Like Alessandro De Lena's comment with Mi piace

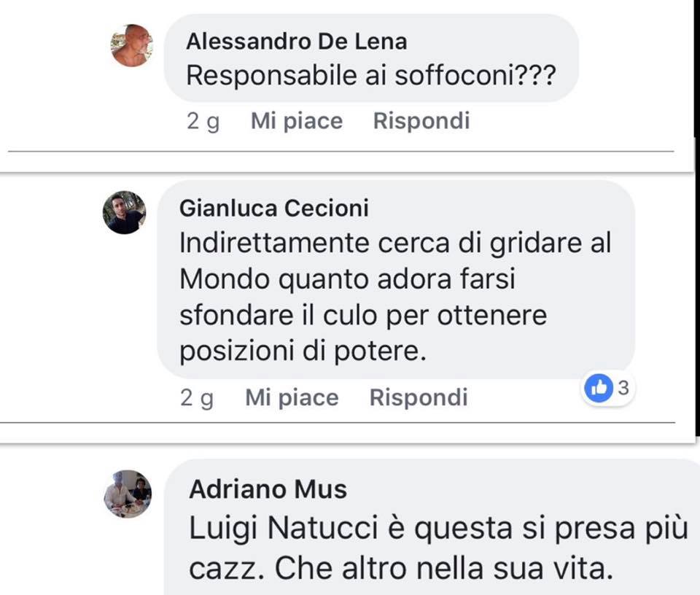tap(297, 121)
